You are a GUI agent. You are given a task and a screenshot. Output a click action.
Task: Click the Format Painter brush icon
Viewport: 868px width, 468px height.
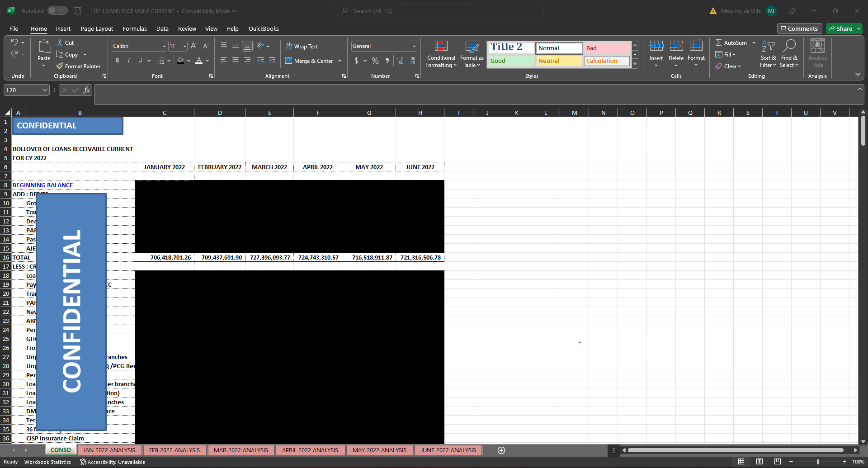click(x=60, y=66)
